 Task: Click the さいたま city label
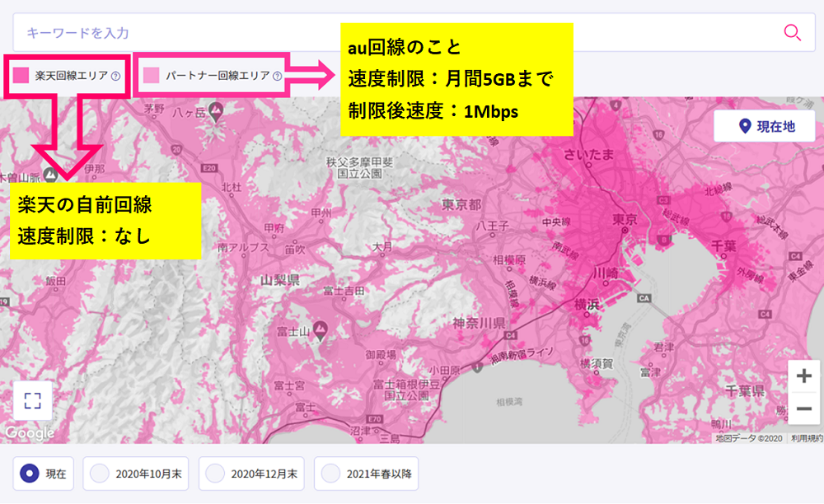pos(588,155)
